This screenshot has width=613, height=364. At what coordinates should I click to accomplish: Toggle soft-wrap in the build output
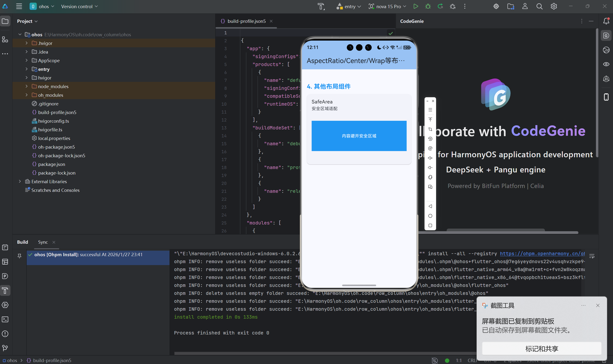click(x=592, y=256)
